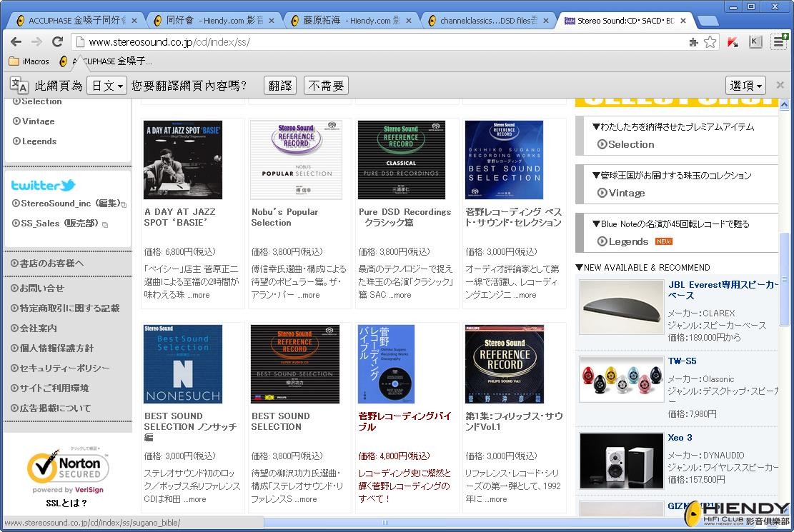
Task: Open the A DAY AT JAZZ SPOT BASIE cover
Action: [x=183, y=160]
